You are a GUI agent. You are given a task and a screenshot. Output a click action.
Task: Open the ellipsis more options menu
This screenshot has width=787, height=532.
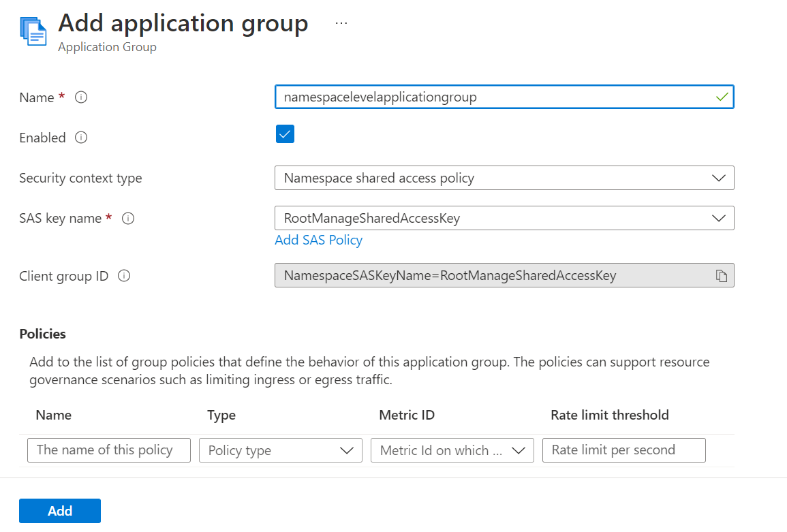click(x=341, y=23)
